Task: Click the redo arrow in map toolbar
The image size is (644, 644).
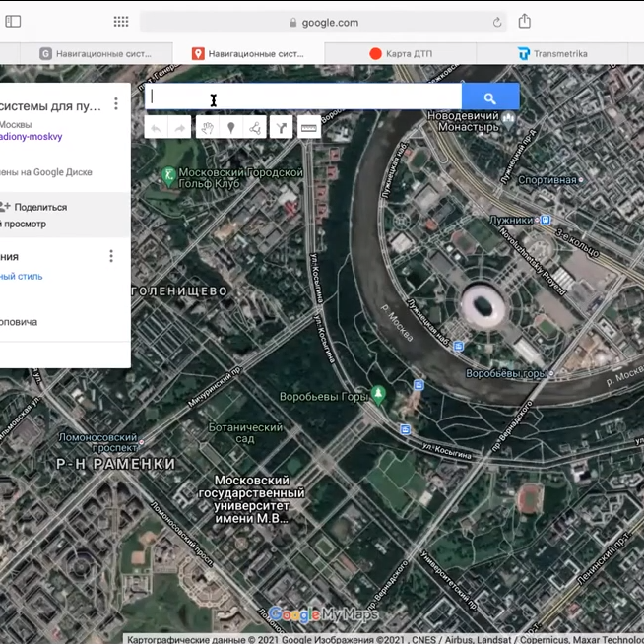Action: [180, 128]
